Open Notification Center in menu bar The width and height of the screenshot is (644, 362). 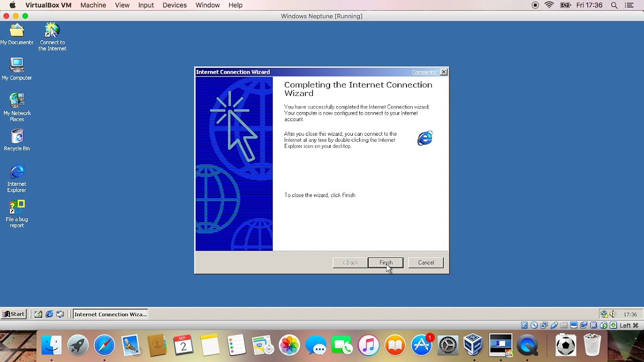click(x=629, y=5)
